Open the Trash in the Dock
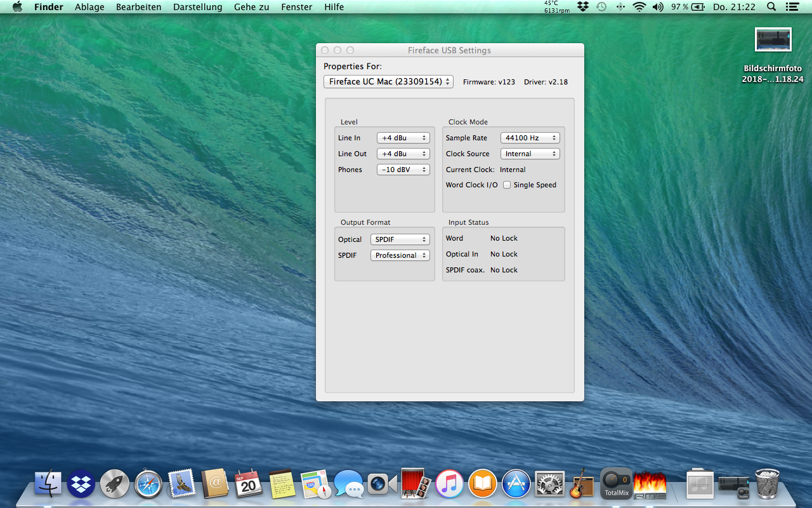 coord(767,484)
